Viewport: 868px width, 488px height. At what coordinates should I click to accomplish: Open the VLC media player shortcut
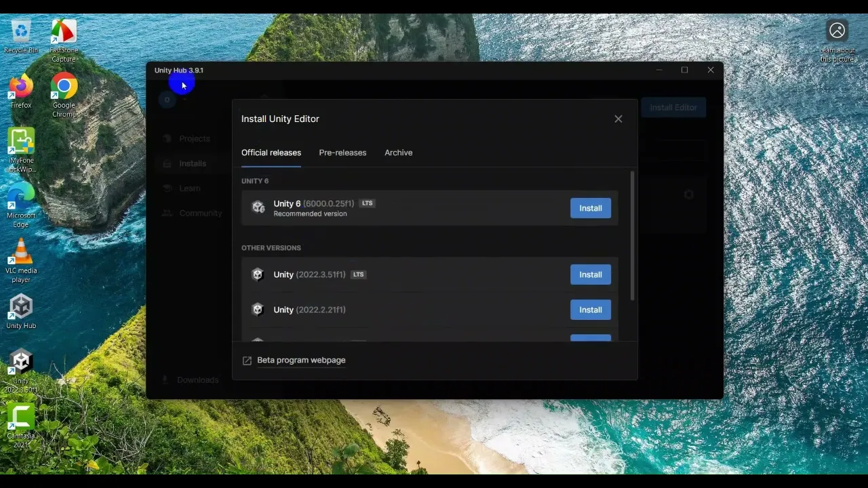coord(21,261)
